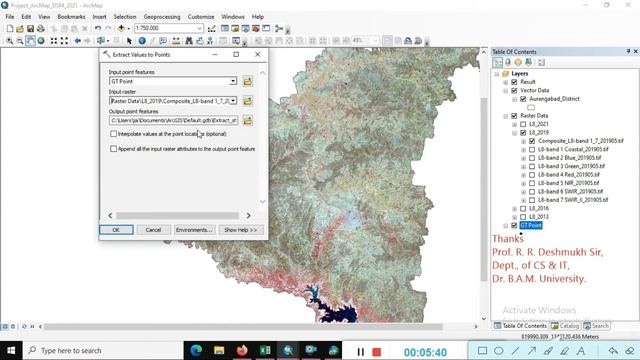
Task: Click Show Help button
Action: click(240, 230)
